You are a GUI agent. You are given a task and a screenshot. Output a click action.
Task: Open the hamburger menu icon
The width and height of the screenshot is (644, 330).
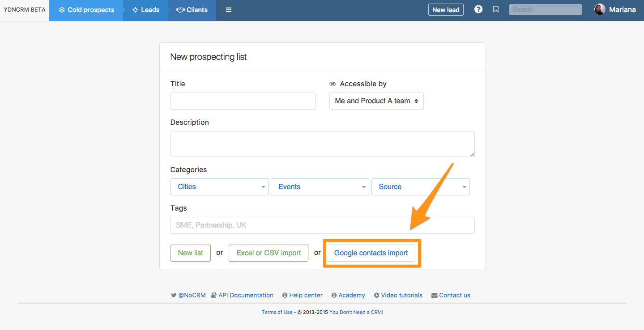click(229, 10)
